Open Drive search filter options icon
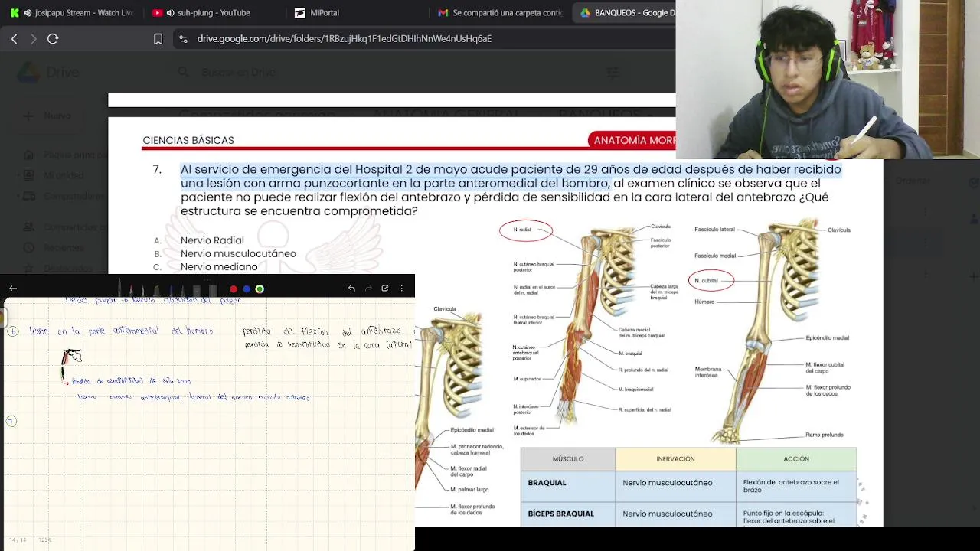 tap(612, 73)
